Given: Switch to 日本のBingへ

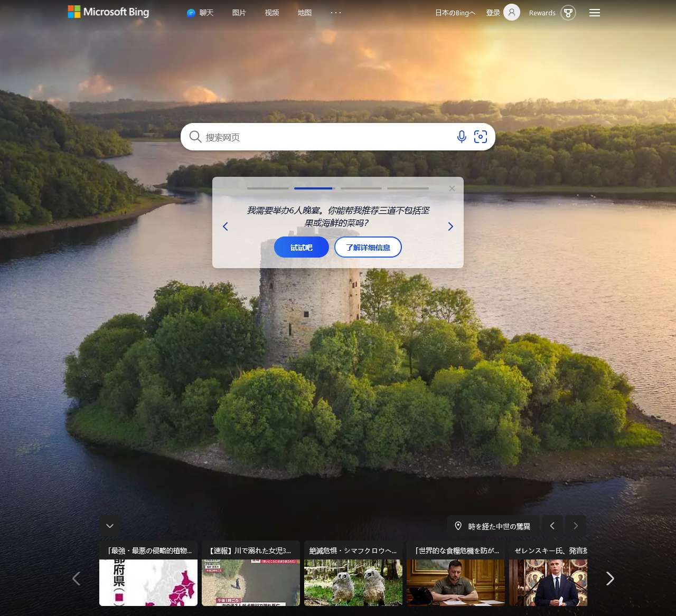Looking at the screenshot, I should point(455,13).
